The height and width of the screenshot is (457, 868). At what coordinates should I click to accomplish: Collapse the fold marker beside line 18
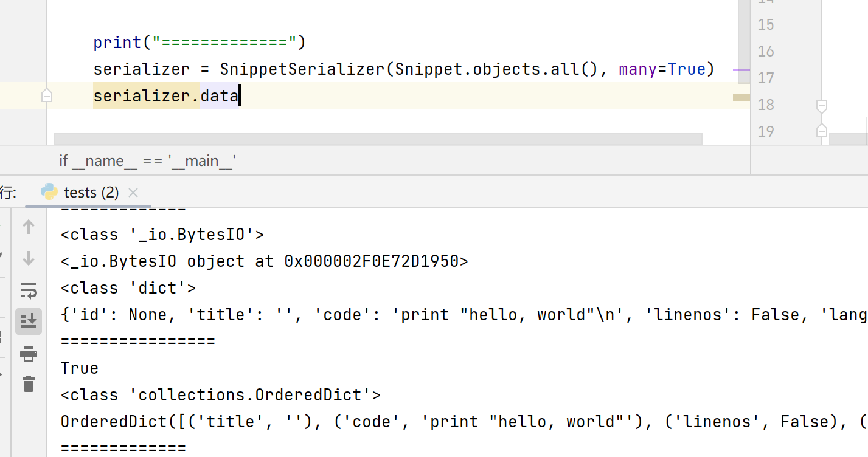[821, 106]
